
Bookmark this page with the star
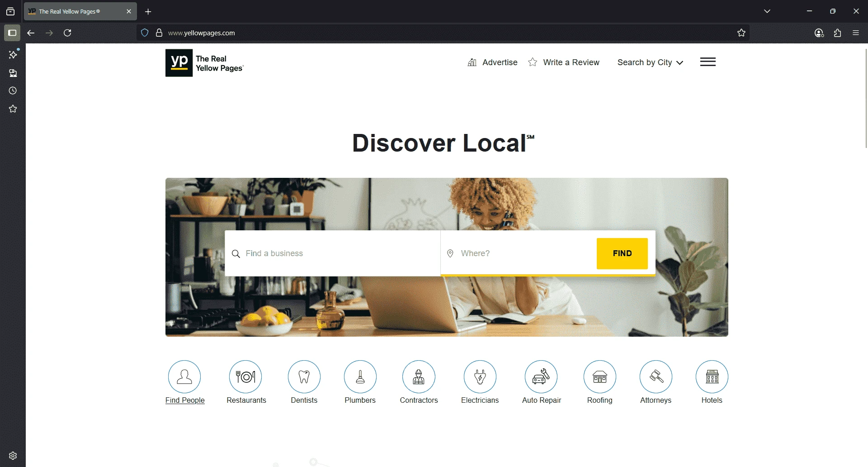(x=741, y=33)
